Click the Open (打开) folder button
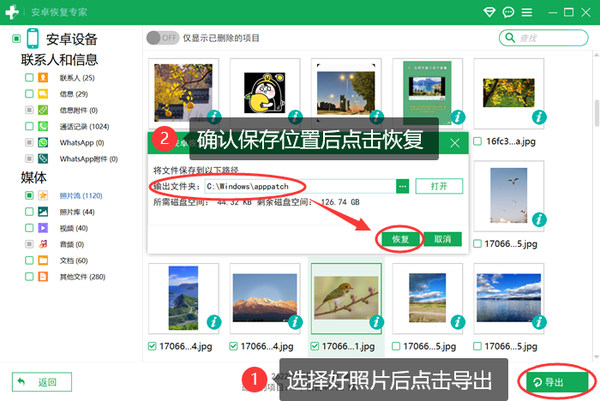 [x=439, y=186]
